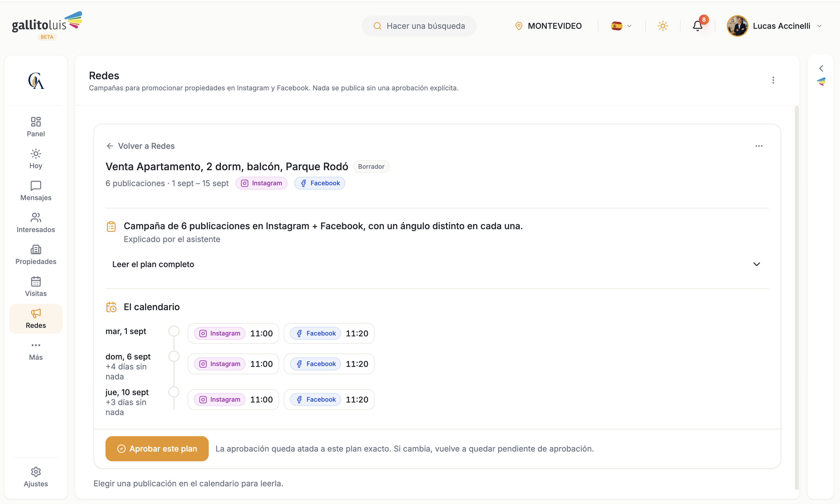The width and height of the screenshot is (840, 504).
Task: Open notifications bell with 8 badge
Action: coord(698,26)
